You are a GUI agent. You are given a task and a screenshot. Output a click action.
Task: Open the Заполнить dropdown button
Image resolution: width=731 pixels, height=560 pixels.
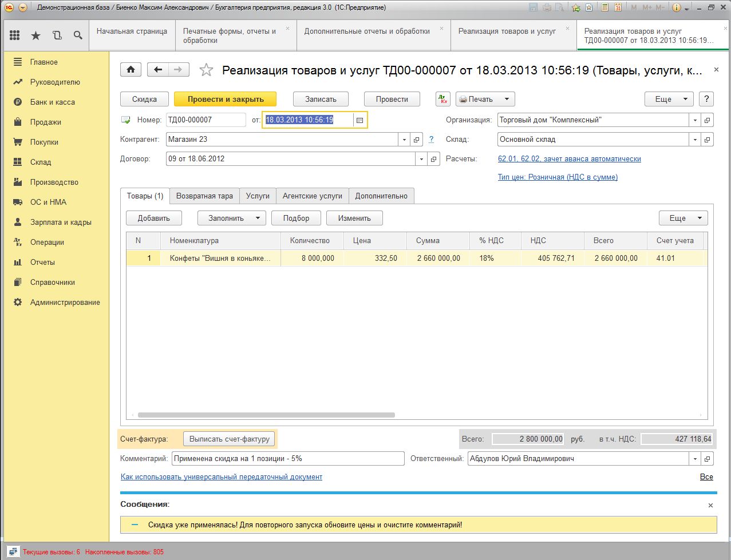click(x=232, y=218)
